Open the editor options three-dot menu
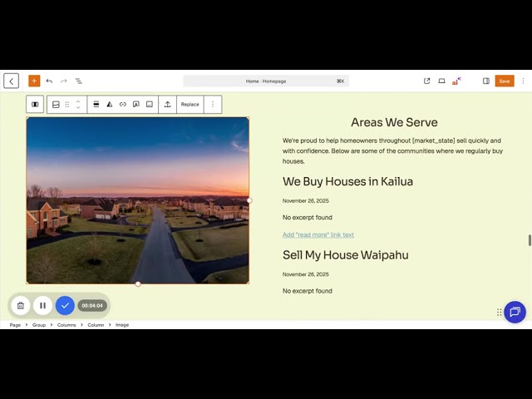This screenshot has height=399, width=532. coord(523,81)
